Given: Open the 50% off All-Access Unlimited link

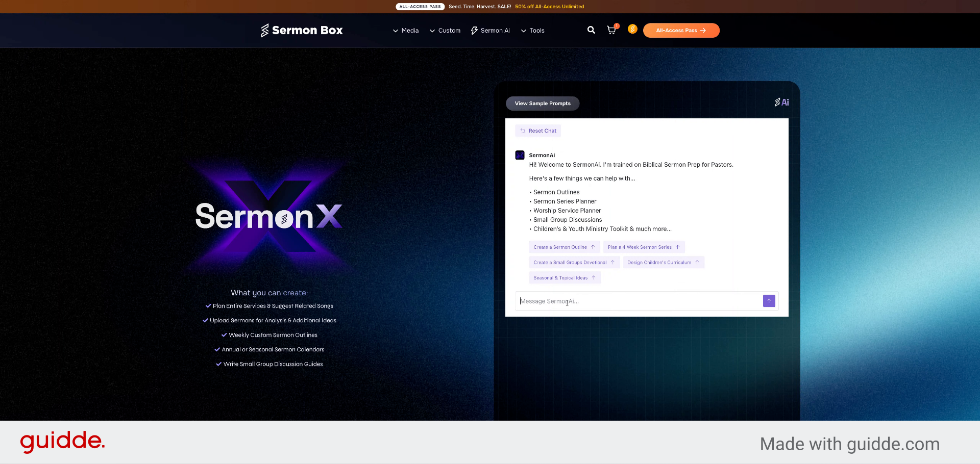Looking at the screenshot, I should point(549,7).
